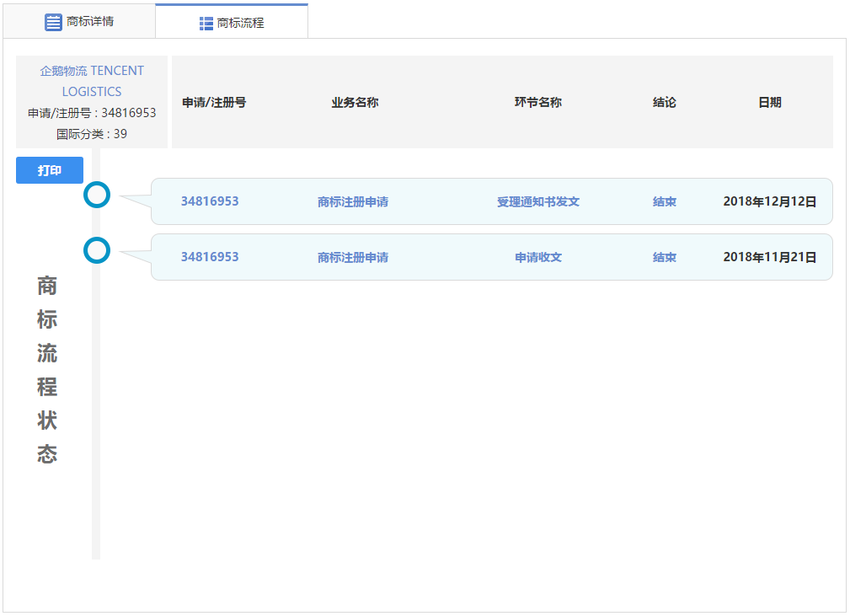Image resolution: width=850 pixels, height=616 pixels.
Task: Click the 打印 print button
Action: (x=50, y=170)
